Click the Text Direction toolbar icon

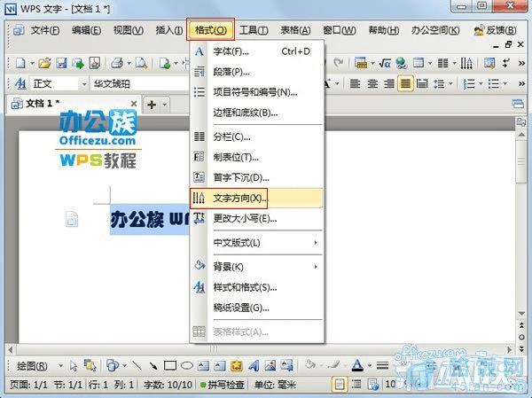pyautogui.click(x=466, y=63)
